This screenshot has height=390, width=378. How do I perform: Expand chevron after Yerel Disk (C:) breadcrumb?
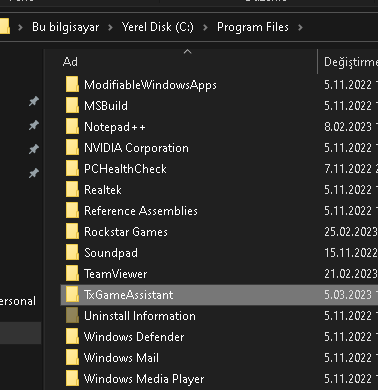click(205, 27)
